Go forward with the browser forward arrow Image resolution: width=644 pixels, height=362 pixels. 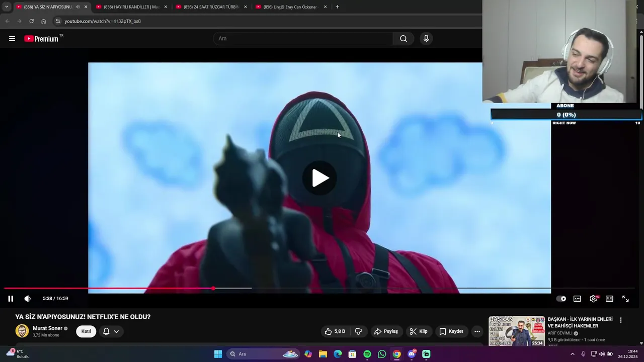[19, 21]
